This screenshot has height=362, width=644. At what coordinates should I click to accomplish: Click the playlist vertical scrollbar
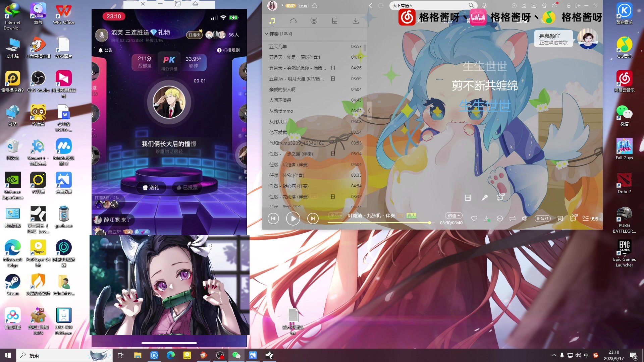[365, 49]
